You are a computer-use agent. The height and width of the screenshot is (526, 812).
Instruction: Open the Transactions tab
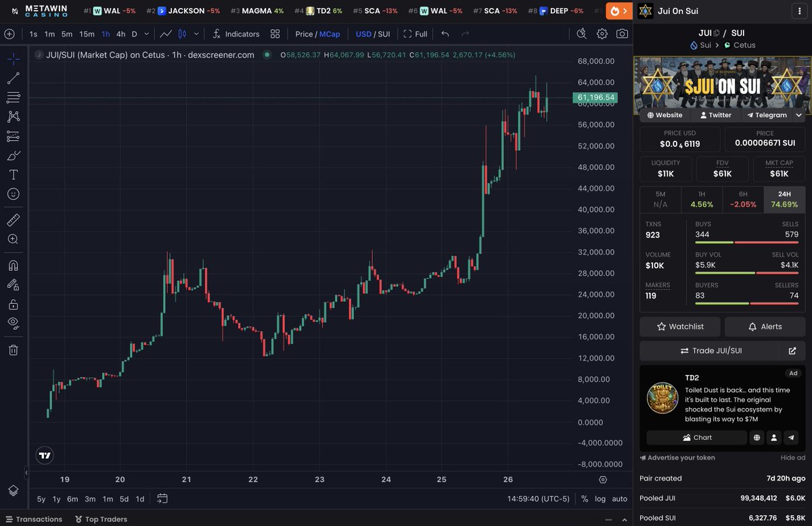coord(33,519)
